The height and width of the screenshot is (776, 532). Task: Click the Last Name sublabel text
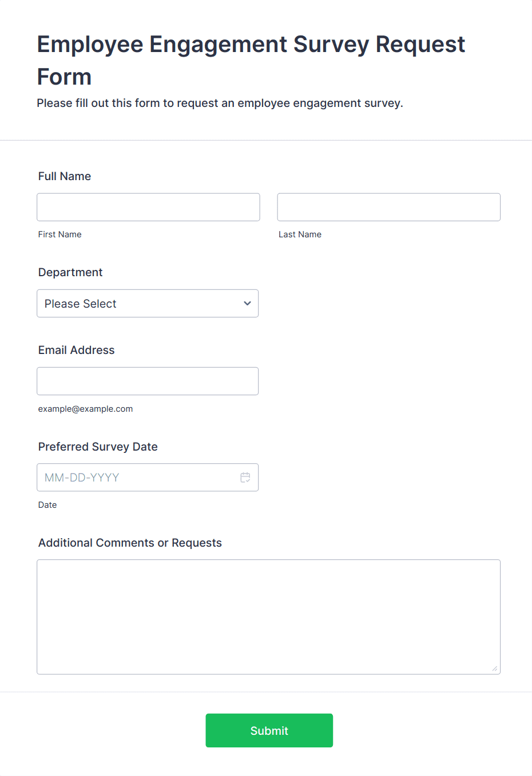click(300, 234)
